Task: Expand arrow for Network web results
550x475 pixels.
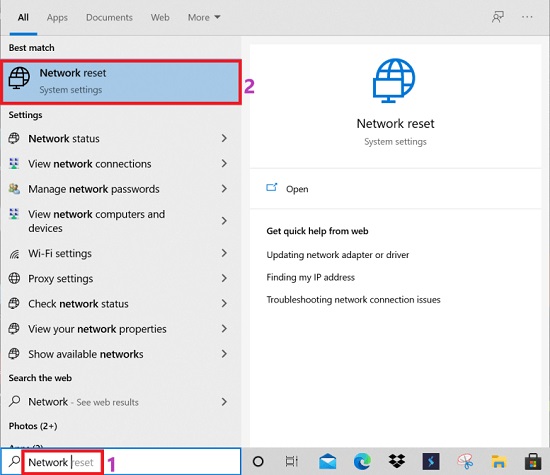Action: click(x=224, y=402)
